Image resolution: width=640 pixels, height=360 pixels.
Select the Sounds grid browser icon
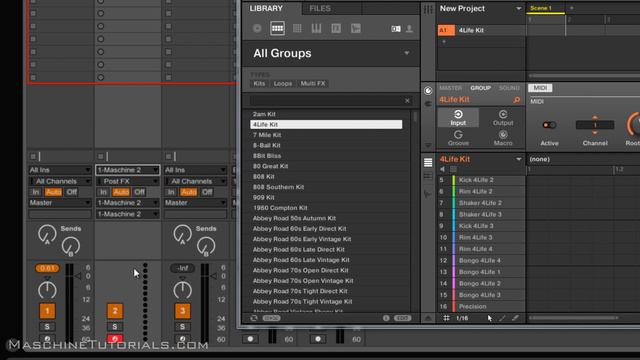click(297, 29)
